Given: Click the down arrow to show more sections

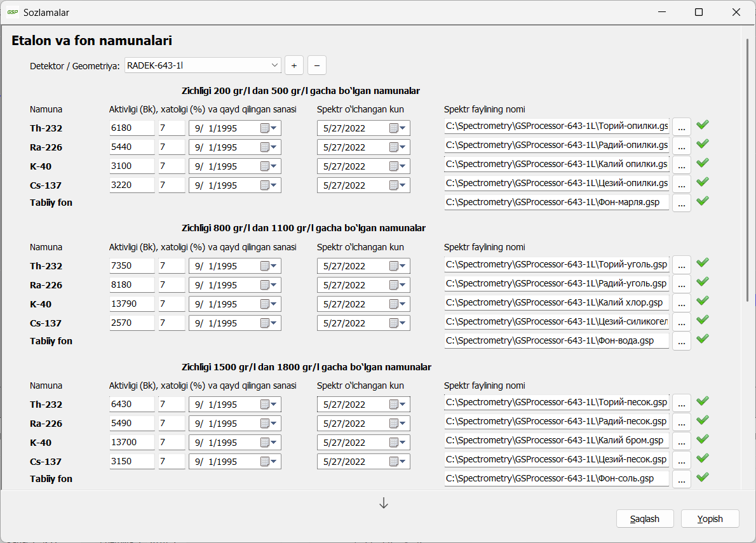Looking at the screenshot, I should [384, 504].
